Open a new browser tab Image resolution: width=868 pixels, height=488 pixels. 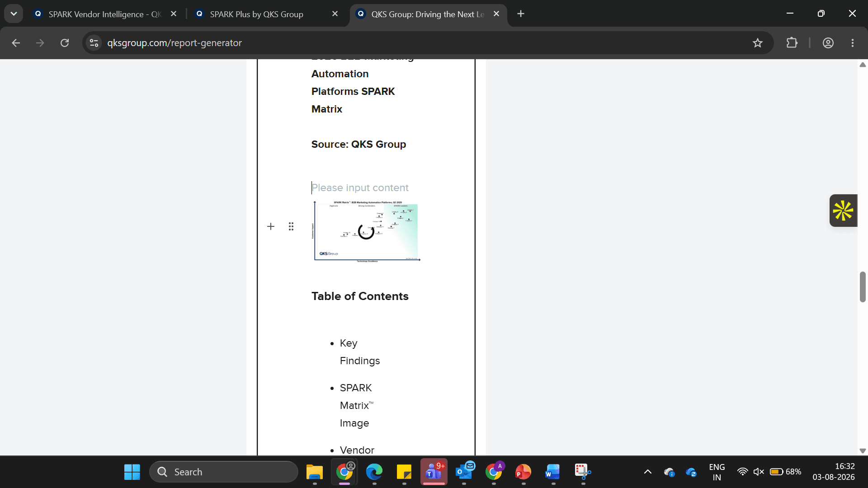pyautogui.click(x=521, y=14)
